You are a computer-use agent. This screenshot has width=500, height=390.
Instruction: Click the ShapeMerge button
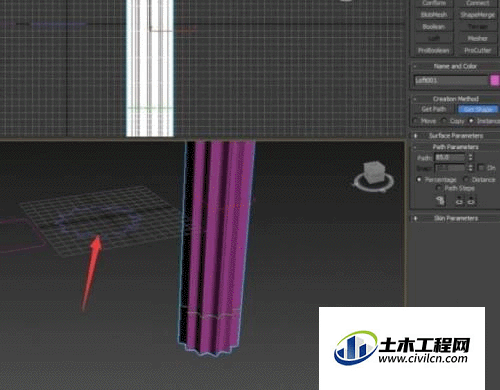coord(478,15)
